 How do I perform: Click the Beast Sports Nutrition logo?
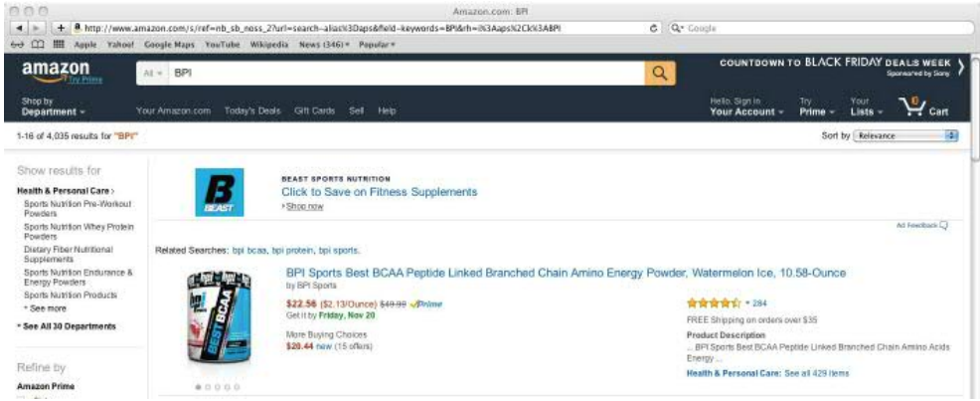[x=217, y=191]
